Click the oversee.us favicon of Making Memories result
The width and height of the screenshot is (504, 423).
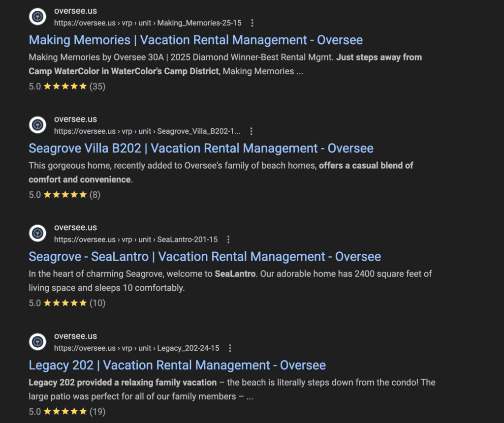tap(37, 16)
